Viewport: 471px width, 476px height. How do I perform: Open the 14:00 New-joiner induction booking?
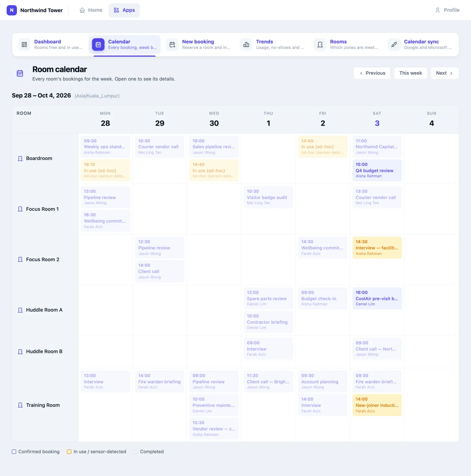(377, 405)
